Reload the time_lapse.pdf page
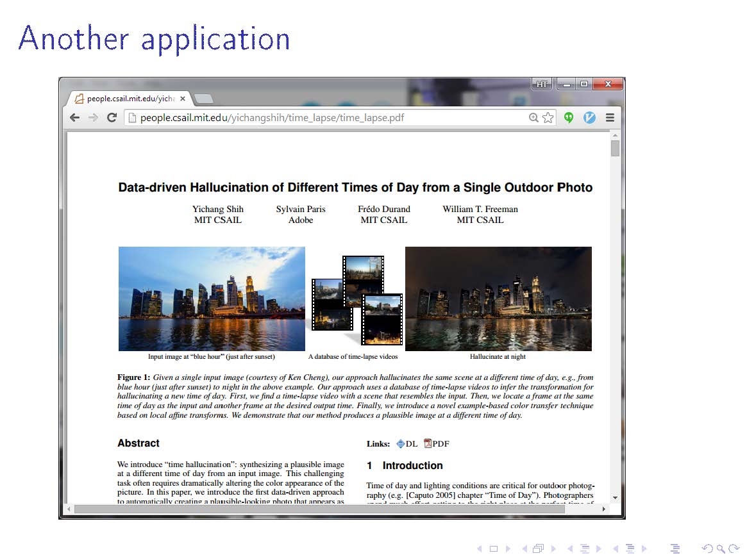This screenshot has width=747, height=560. point(112,118)
